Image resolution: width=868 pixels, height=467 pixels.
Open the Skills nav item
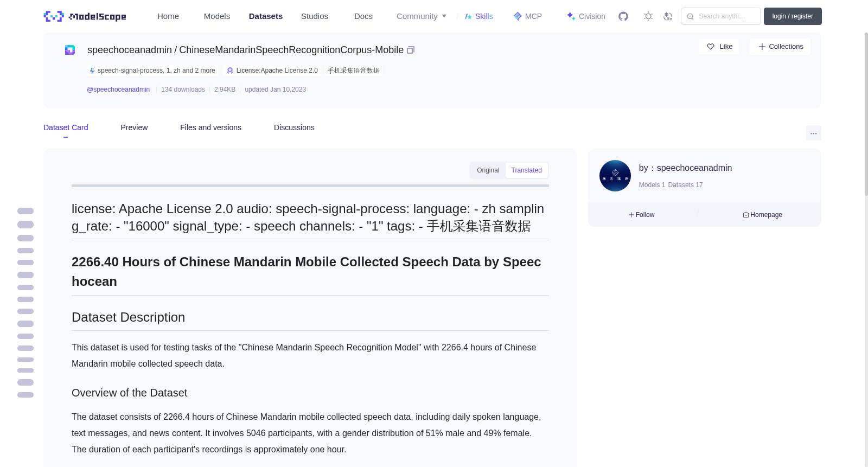[x=478, y=16]
